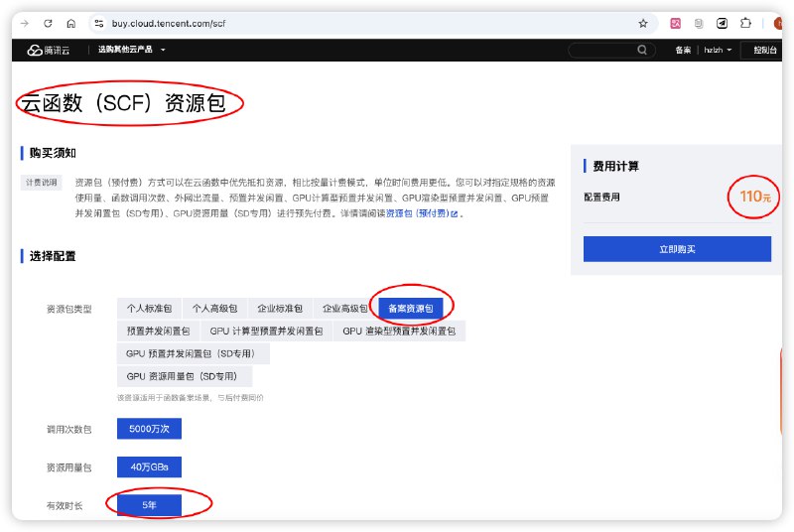Click the address bar URL

(x=169, y=23)
